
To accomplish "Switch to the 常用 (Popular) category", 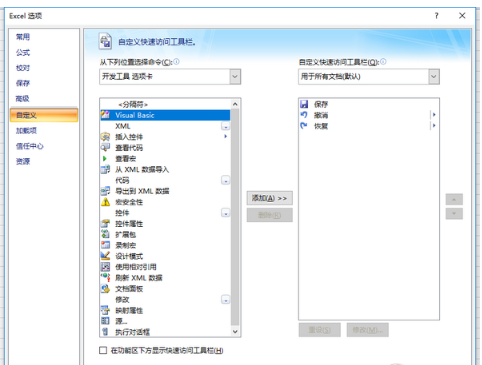I will tap(44, 37).
